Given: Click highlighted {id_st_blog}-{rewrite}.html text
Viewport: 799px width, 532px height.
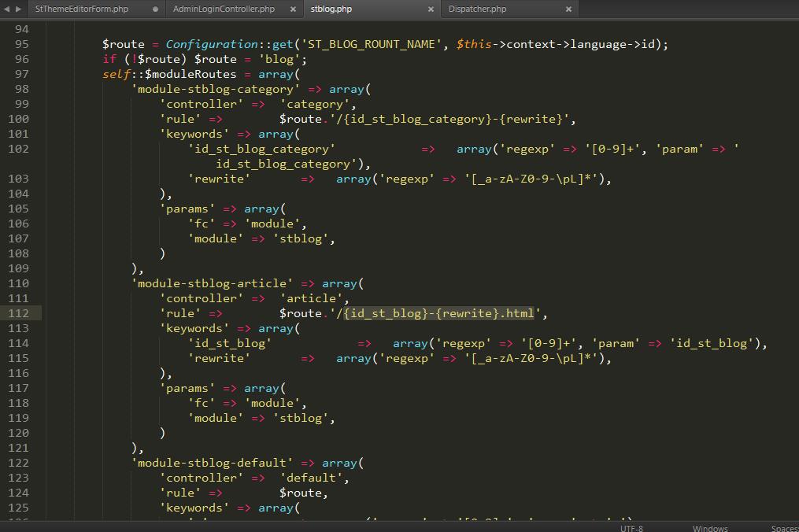Looking at the screenshot, I should tap(438, 313).
